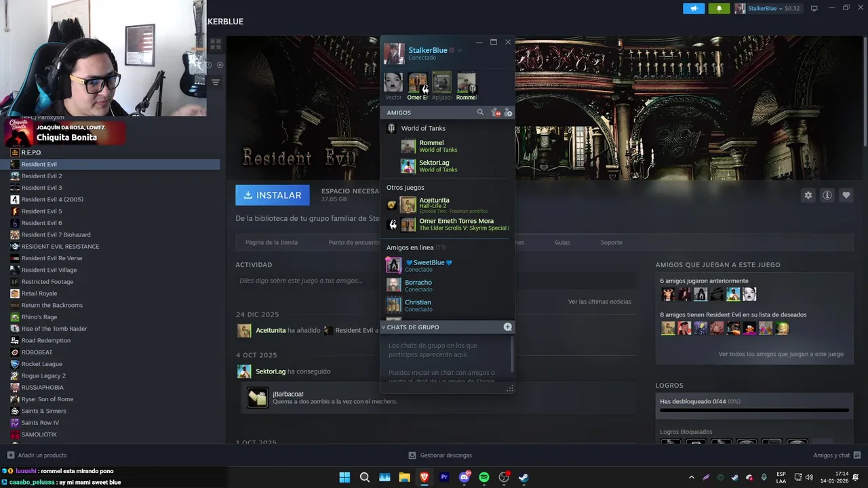Viewport: 868px width, 488px height.
Task: Collapse Chats de grupo section chevron
Action: 383,327
